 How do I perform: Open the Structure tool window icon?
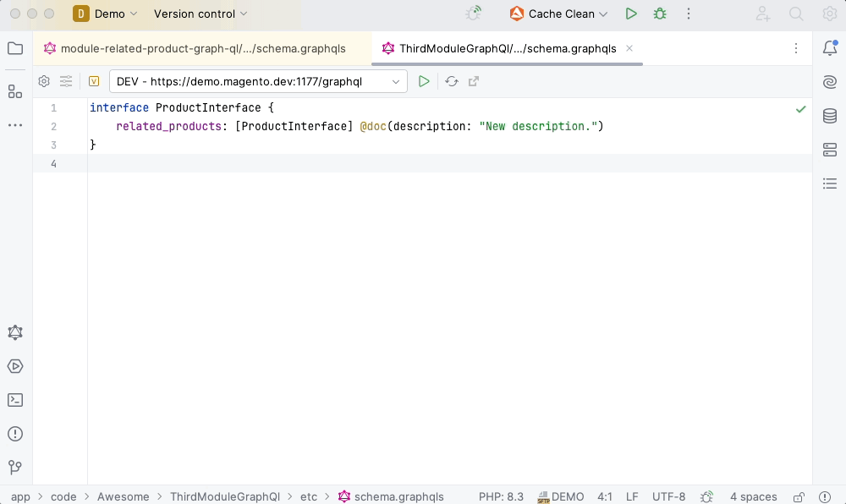tap(15, 91)
